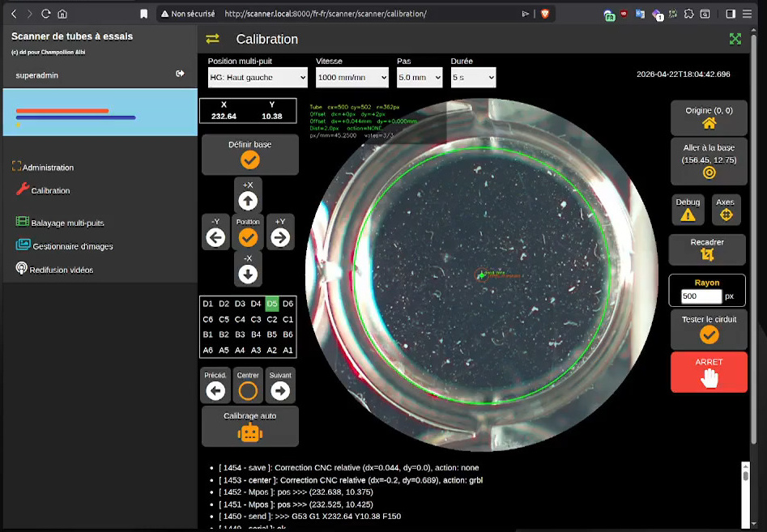Open the Durée 5 s dropdown
This screenshot has height=532, width=767.
point(473,77)
